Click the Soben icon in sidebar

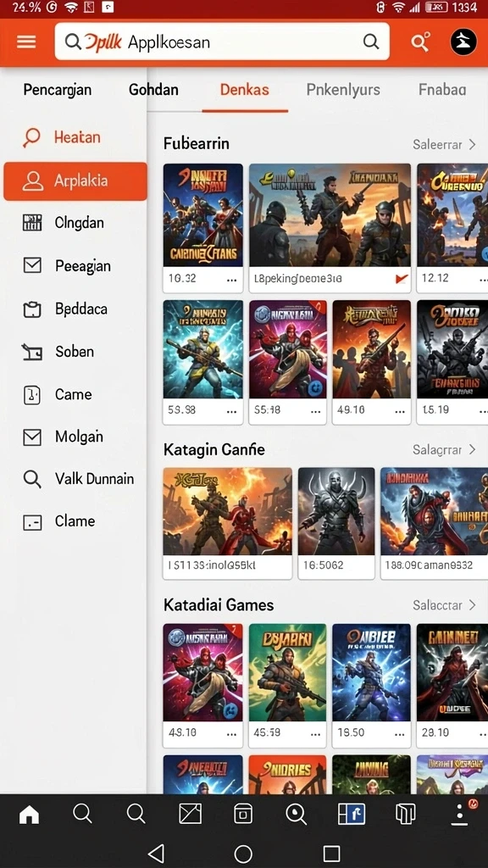click(32, 352)
